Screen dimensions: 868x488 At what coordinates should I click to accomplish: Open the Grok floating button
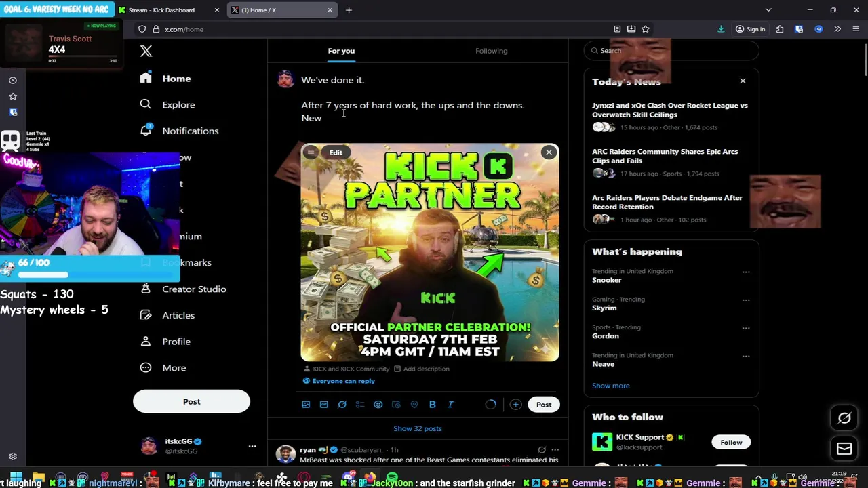(x=844, y=418)
